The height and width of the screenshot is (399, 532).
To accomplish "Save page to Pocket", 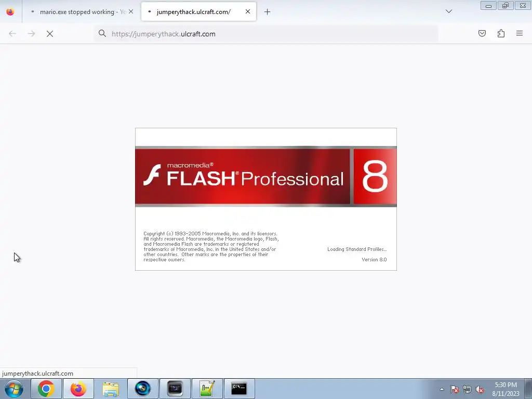I will point(482,33).
